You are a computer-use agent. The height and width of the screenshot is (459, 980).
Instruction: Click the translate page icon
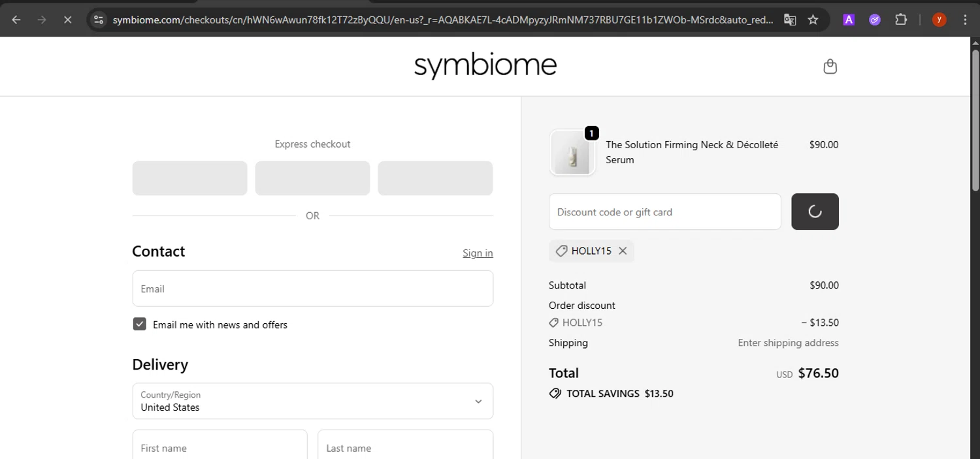[790, 20]
